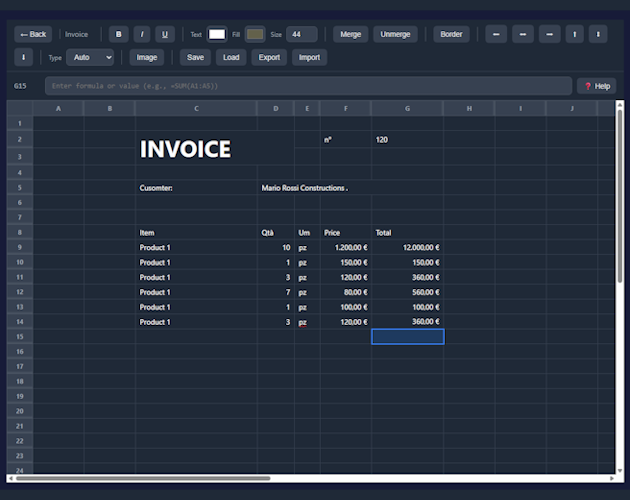This screenshot has width=630, height=500.
Task: Click the align left arrow icon
Action: 496,34
